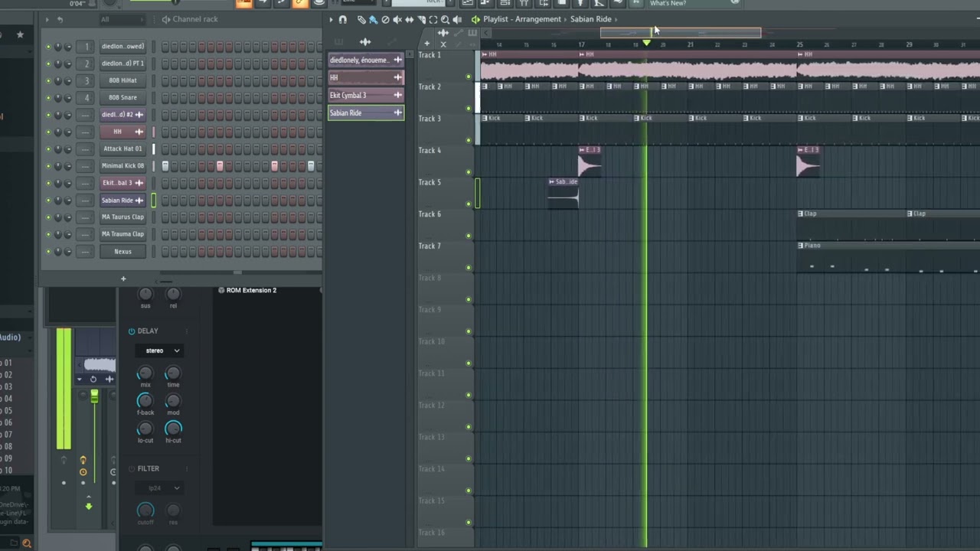
Task: Select Ekit Cymbal 3 in the picker list
Action: pyautogui.click(x=366, y=95)
